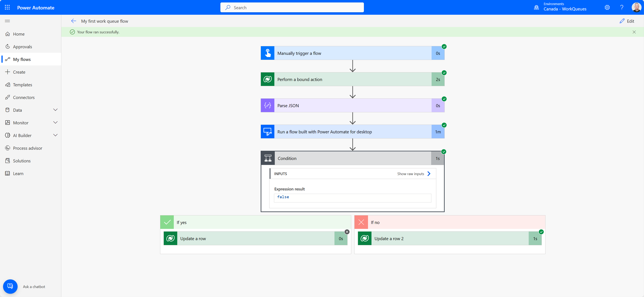Click the skipped status badge on Update a row

click(x=347, y=232)
